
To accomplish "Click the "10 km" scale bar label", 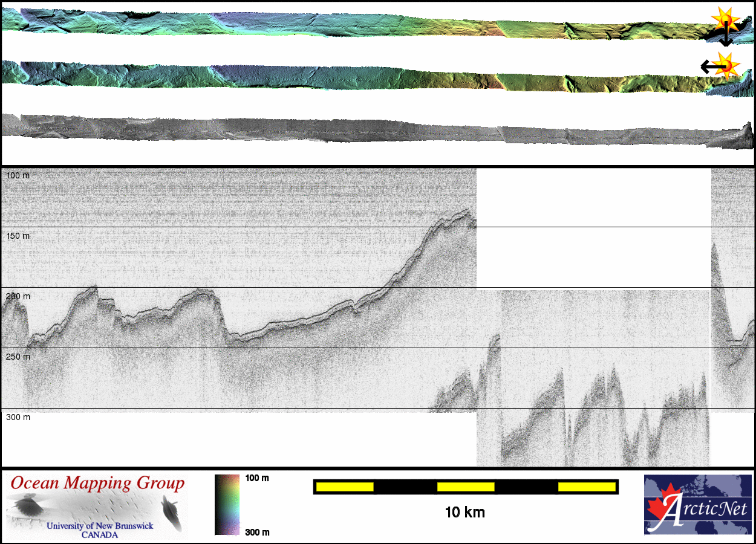I will (x=464, y=513).
